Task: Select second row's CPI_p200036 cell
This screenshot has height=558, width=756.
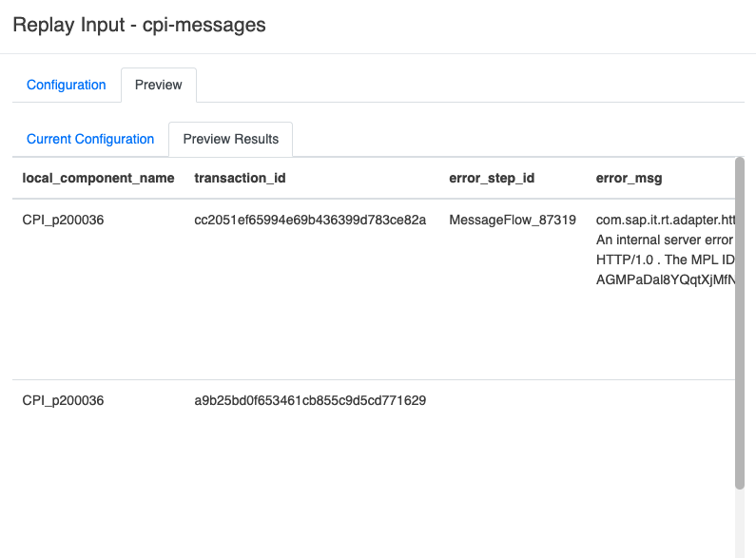Action: coord(63,400)
